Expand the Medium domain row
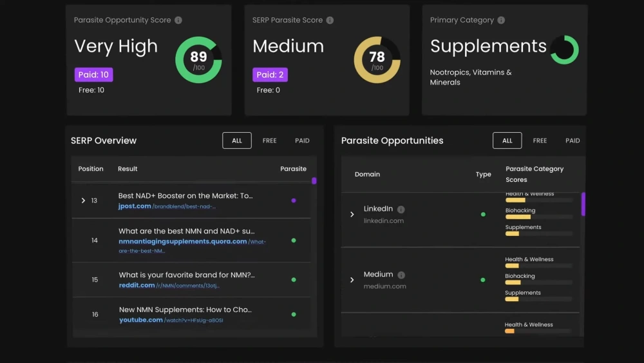644x363 pixels. [x=352, y=280]
